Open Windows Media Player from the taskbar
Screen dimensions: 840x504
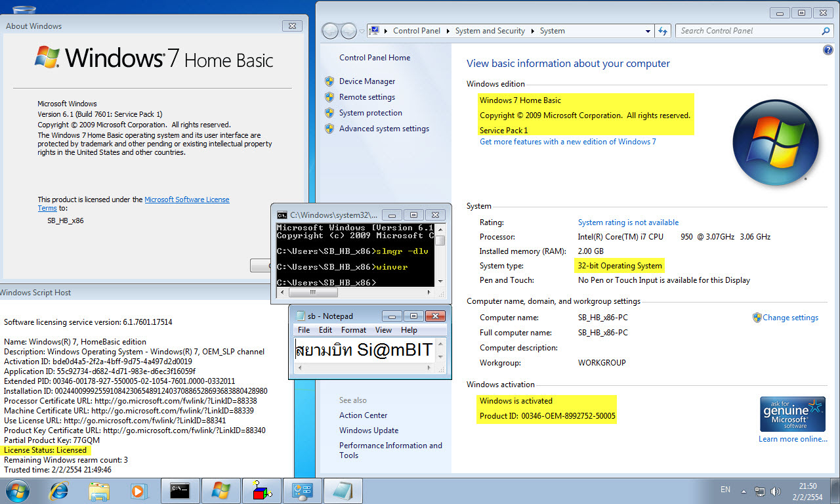(138, 490)
